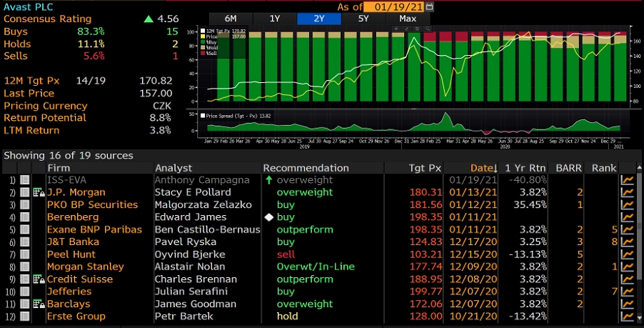Viewport: 644px width, 328px height.
Task: Click the Consensus Rating value 4.56
Action: point(168,19)
